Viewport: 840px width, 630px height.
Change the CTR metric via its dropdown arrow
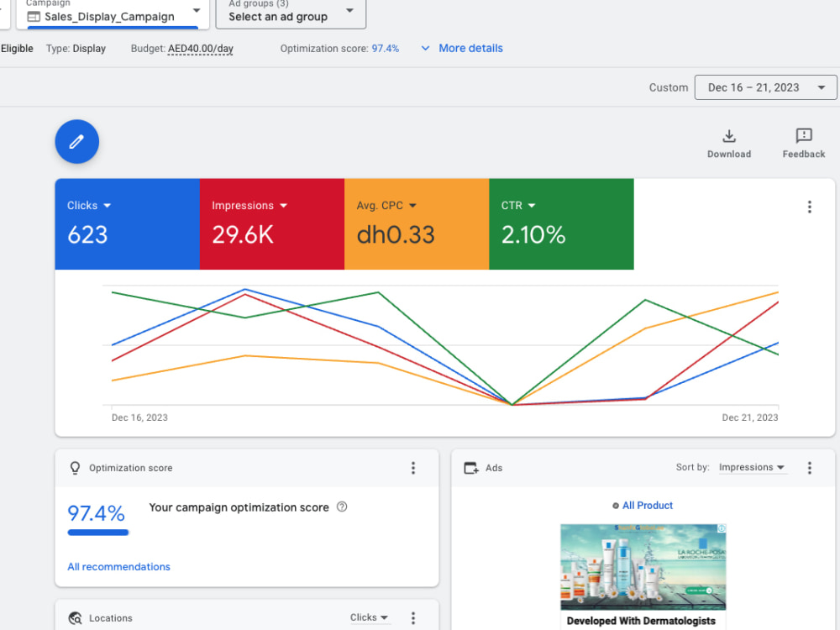point(532,206)
